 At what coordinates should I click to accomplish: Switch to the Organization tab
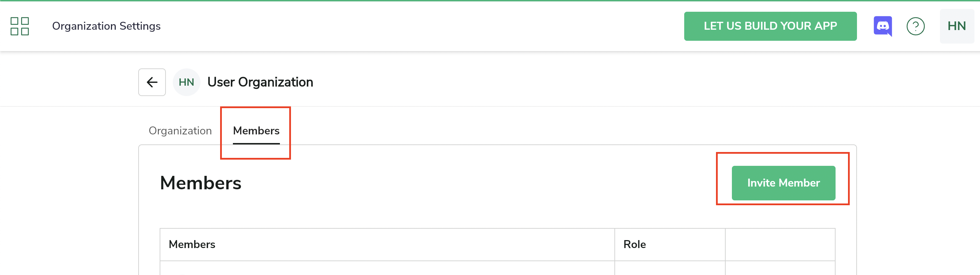click(x=180, y=131)
